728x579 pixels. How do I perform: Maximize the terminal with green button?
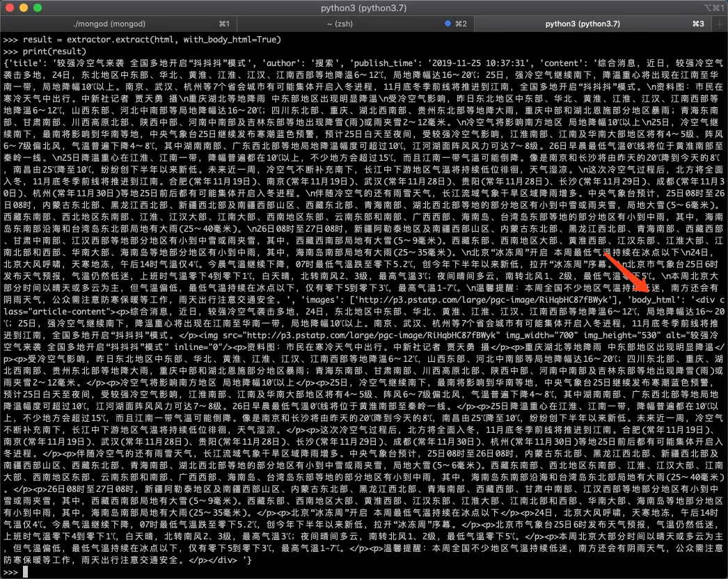(x=38, y=8)
